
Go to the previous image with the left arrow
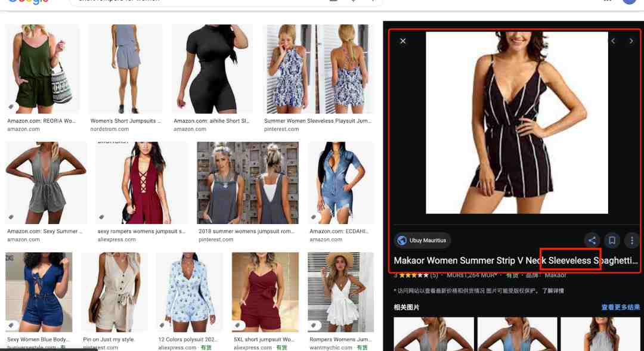tap(613, 41)
